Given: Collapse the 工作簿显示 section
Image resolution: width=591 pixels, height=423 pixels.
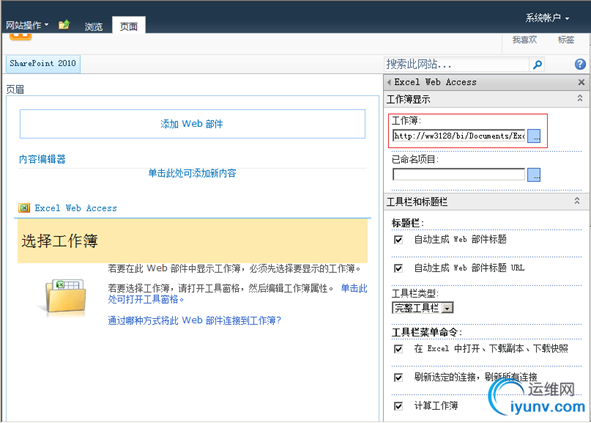Looking at the screenshot, I should tap(580, 98).
